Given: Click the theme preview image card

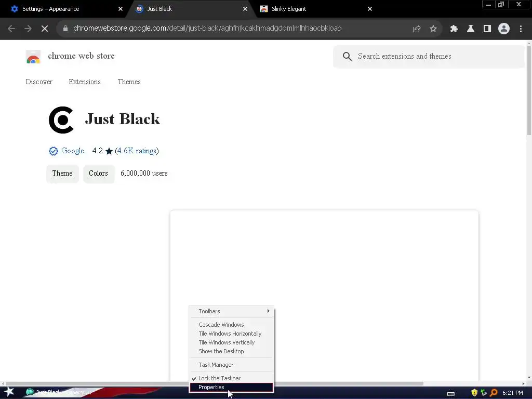Looking at the screenshot, I should (324, 295).
